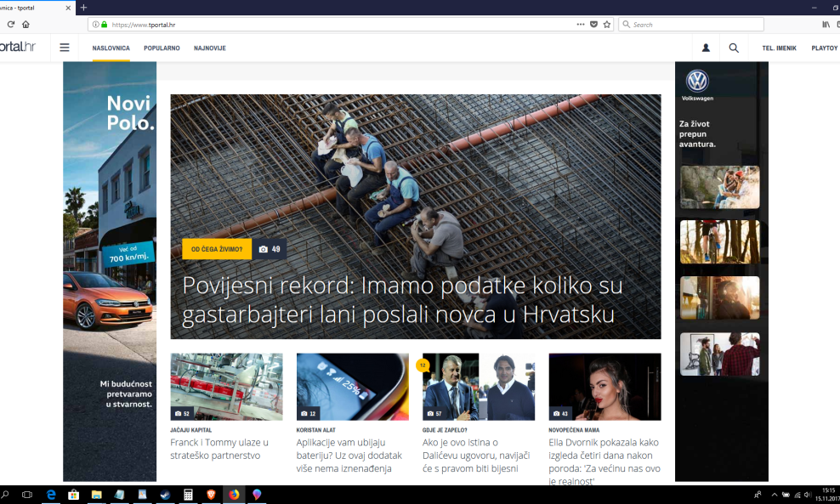Save page to Pocket
The width and height of the screenshot is (840, 504).
pos(593,24)
